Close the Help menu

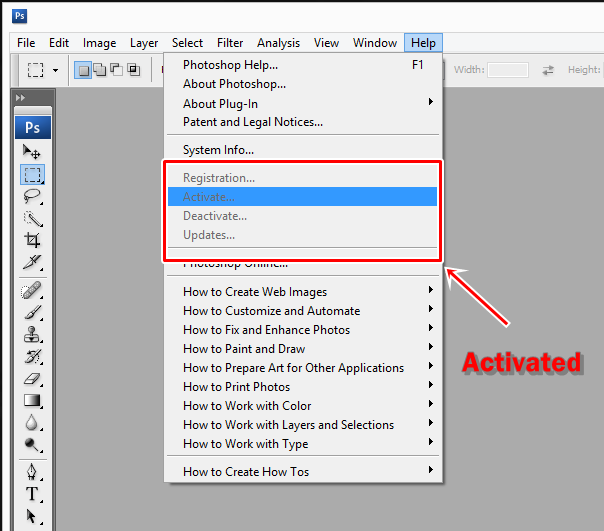coord(423,43)
